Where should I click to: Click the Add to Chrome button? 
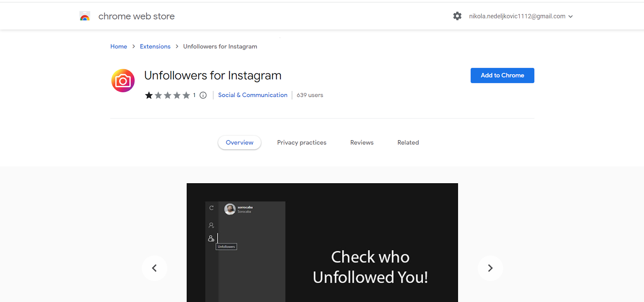tap(502, 76)
